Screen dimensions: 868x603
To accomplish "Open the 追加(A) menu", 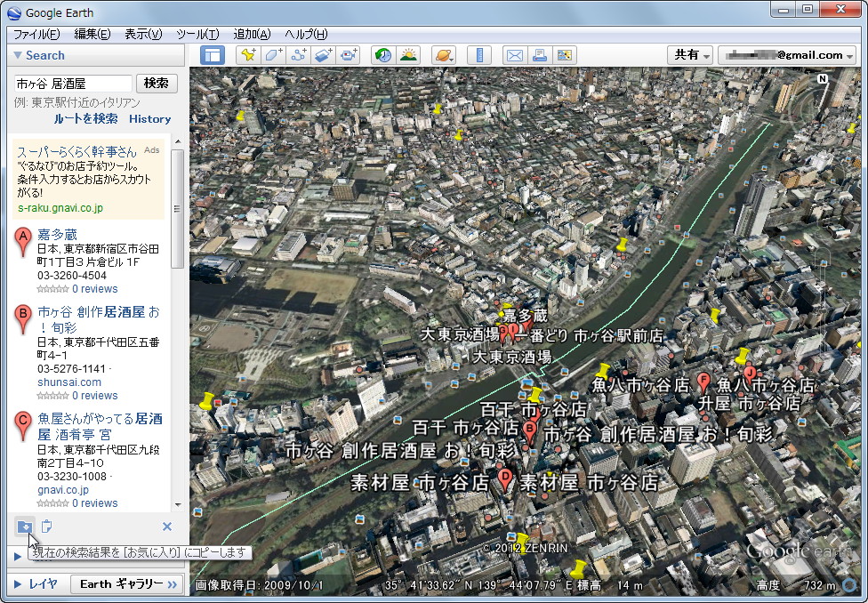I will [x=252, y=35].
